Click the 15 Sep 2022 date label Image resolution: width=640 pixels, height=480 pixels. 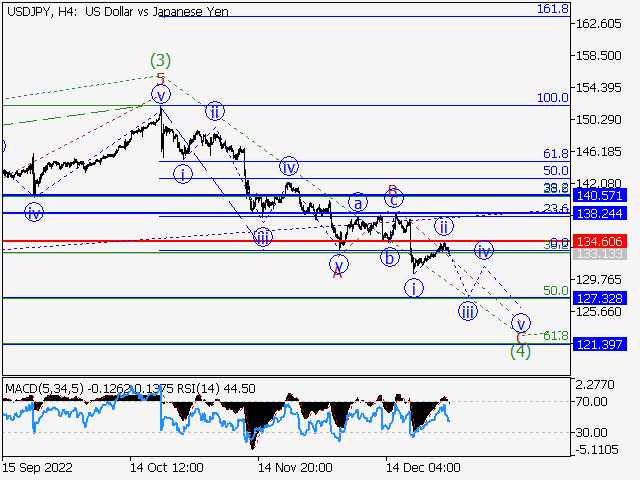38,467
